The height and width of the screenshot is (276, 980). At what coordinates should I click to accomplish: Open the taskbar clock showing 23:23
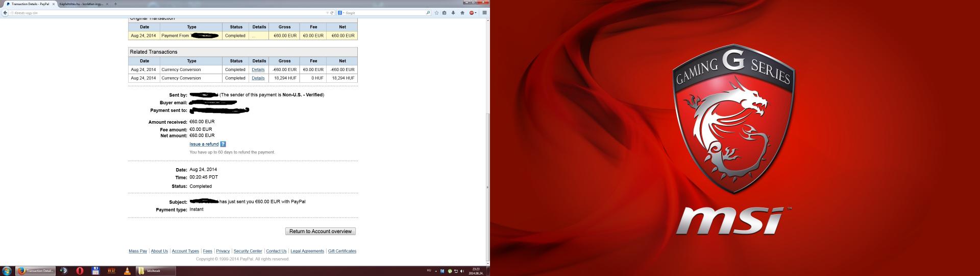(x=476, y=271)
